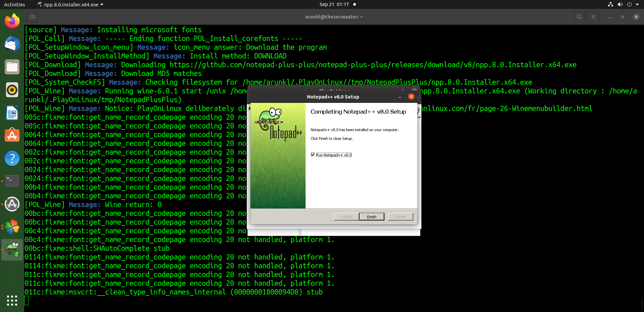Open terminal search magnifier icon

(x=579, y=17)
